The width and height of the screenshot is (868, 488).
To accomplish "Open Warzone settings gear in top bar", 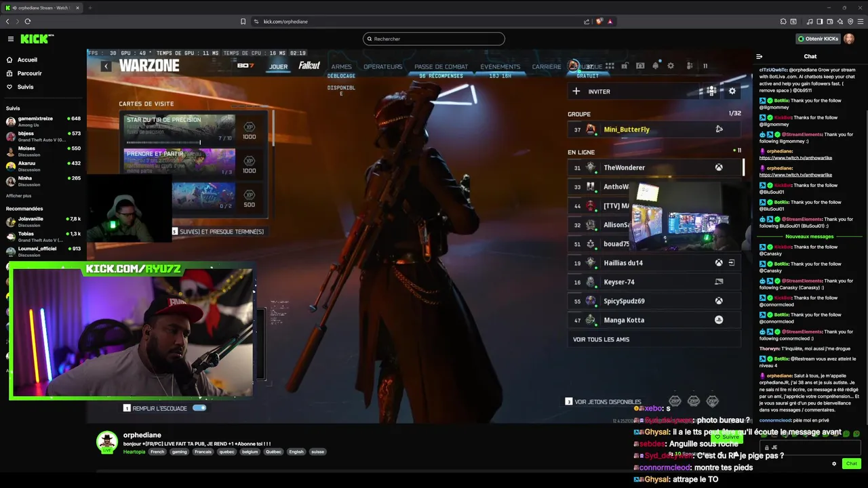I will tap(671, 66).
